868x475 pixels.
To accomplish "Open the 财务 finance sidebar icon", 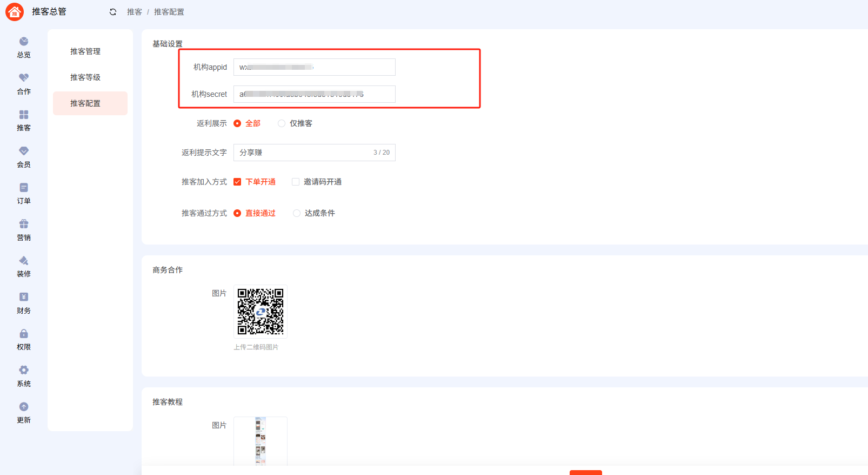I will [24, 297].
